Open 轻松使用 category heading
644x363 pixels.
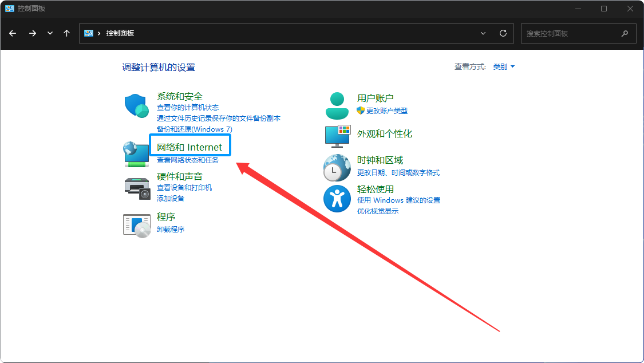point(376,190)
